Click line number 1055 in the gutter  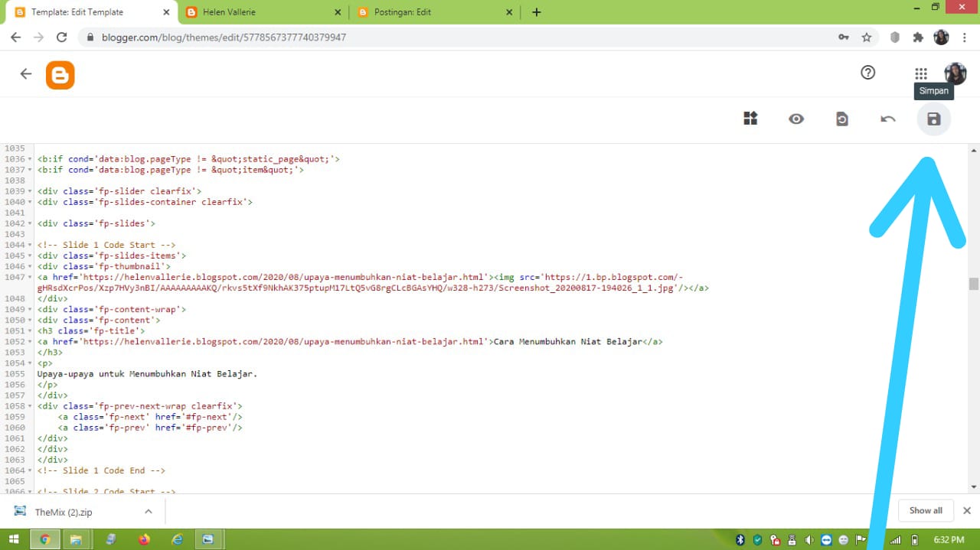tap(15, 373)
